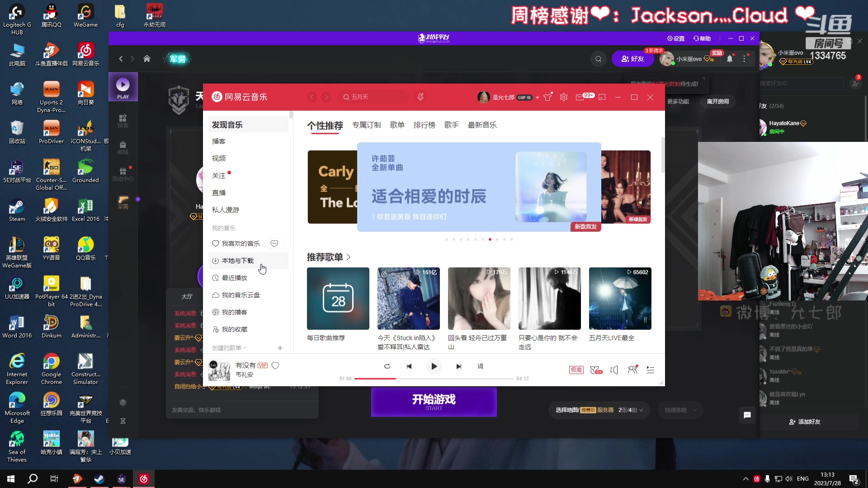868x488 pixels.
Task: Select the first banner carousel dot
Action: point(447,239)
